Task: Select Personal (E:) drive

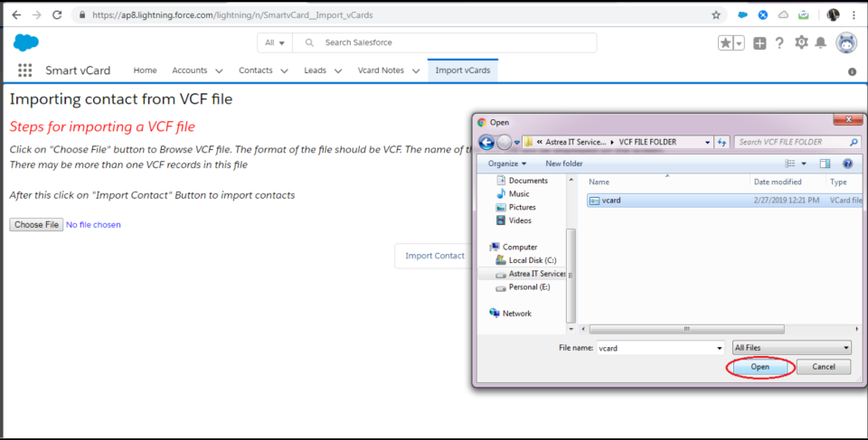Action: [524, 286]
